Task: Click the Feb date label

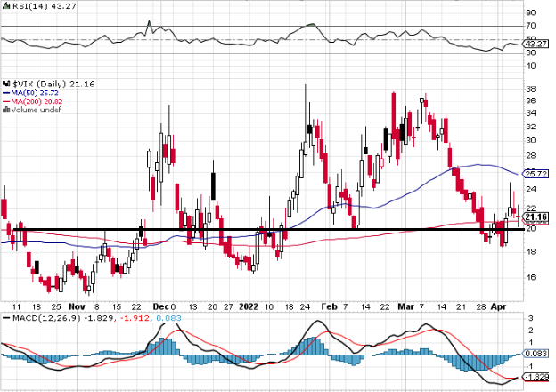Action: 329,306
